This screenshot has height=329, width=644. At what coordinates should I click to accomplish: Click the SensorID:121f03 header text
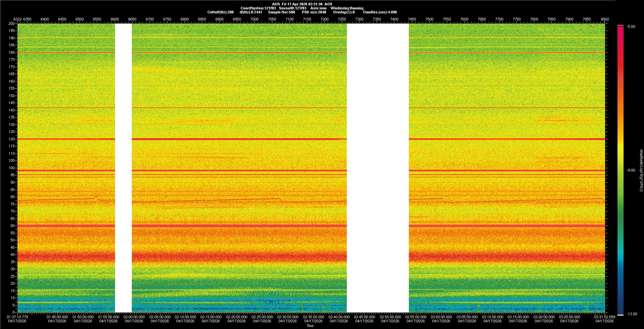[x=292, y=8]
